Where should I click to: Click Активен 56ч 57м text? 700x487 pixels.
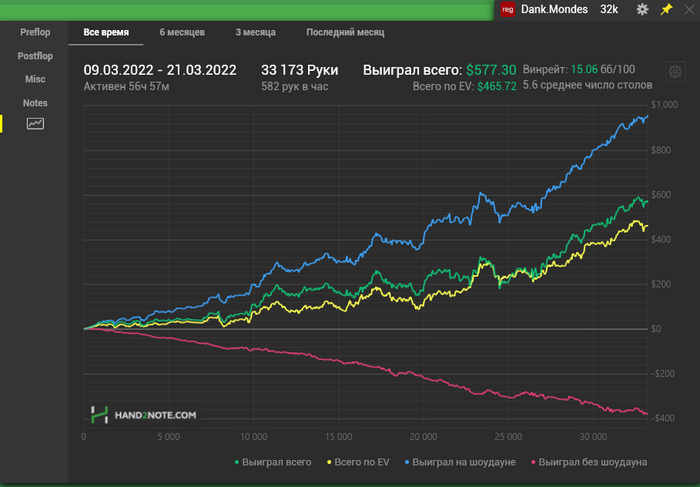(126, 86)
